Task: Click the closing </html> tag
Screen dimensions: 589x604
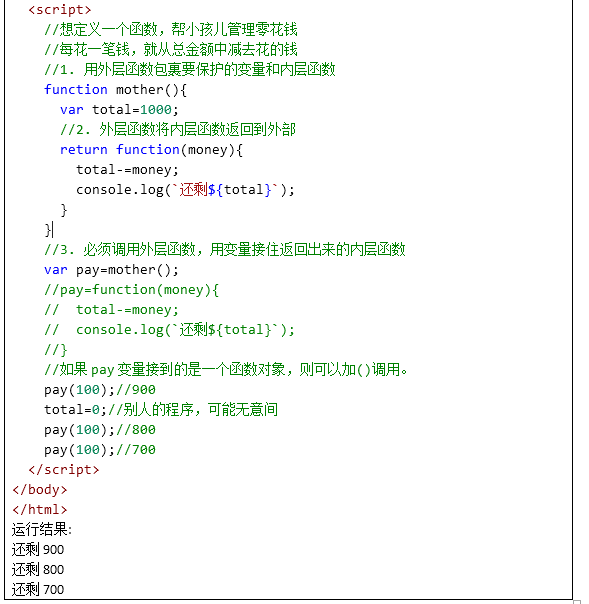Action: (40, 510)
